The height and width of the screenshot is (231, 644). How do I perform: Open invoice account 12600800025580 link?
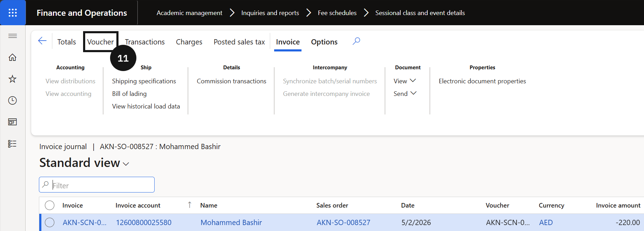point(144,223)
